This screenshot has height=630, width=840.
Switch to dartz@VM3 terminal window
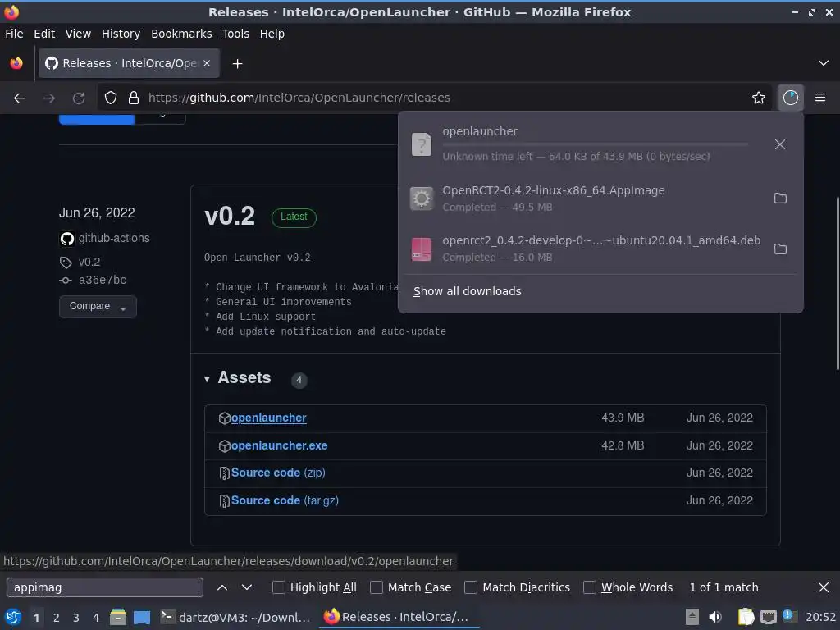coord(235,617)
